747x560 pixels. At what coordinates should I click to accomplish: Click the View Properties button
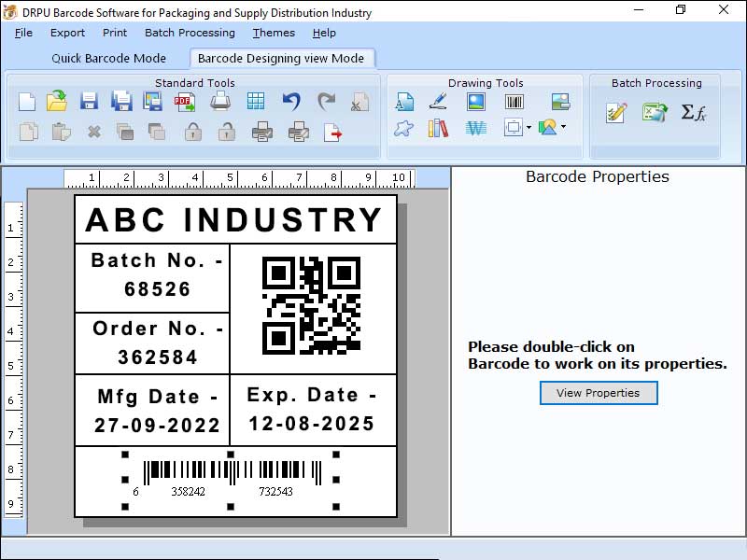point(598,393)
